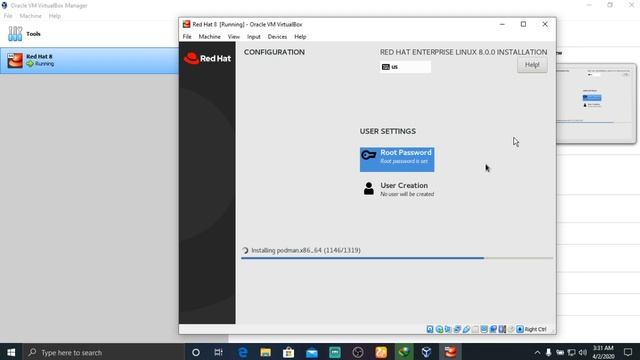
Task: Click the Right Ctrl host key label
Action: pyautogui.click(x=536, y=329)
